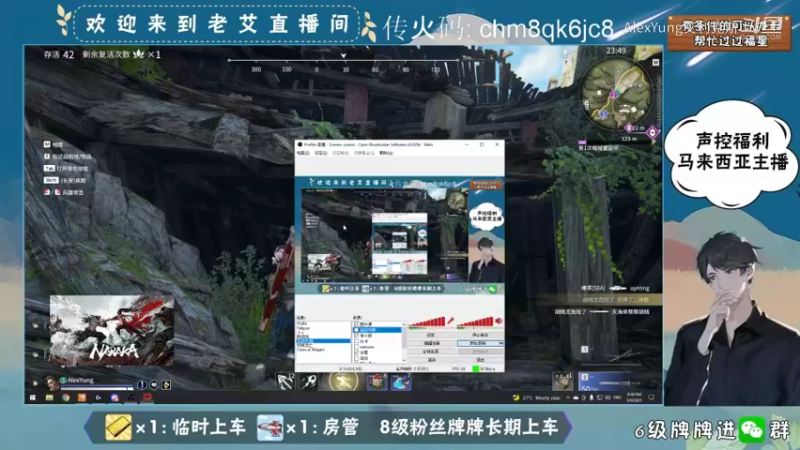This screenshot has width=800, height=450.
Task: Open the orange app icon in taskbar
Action: 82,397
